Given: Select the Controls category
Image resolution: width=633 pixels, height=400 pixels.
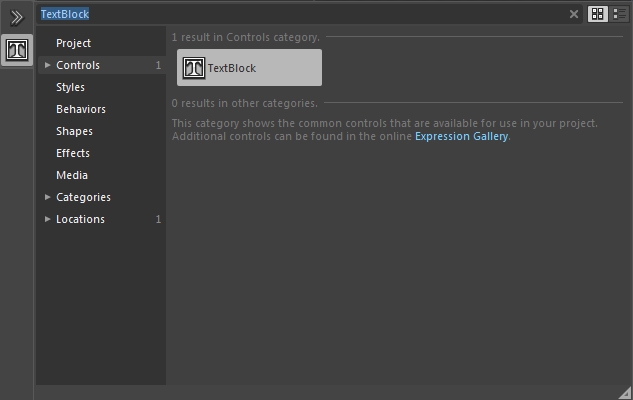Looking at the screenshot, I should (x=78, y=65).
